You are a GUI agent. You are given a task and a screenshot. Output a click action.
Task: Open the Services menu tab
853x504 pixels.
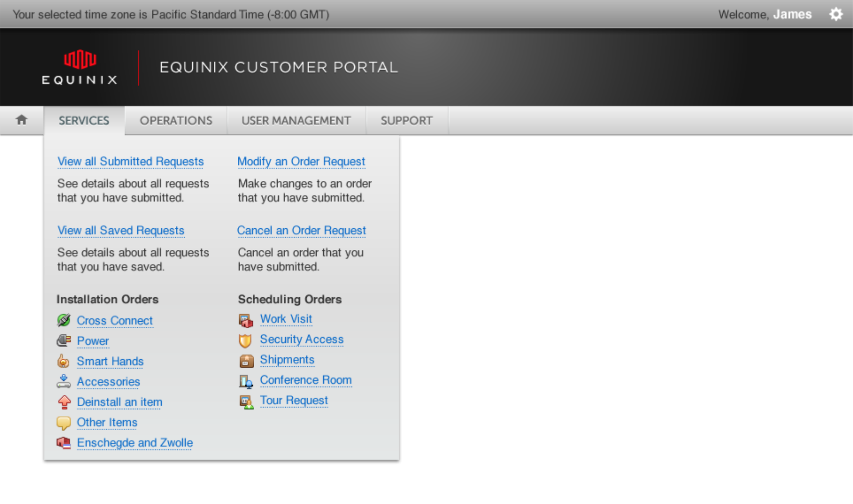[84, 120]
